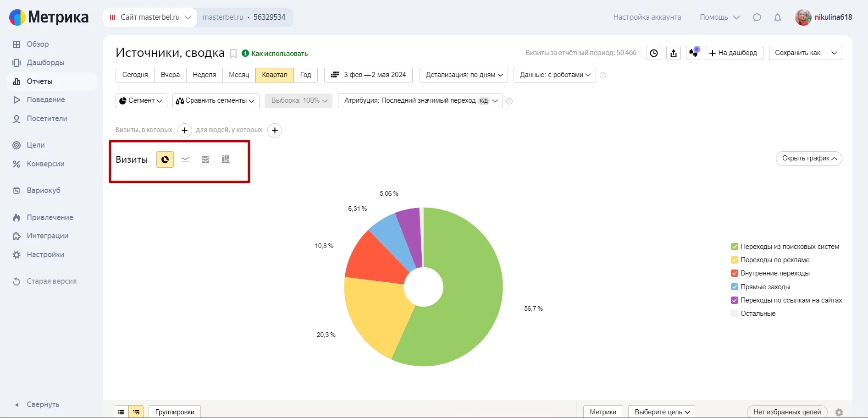Open the 'Атрибуция' dropdown

[x=420, y=100]
